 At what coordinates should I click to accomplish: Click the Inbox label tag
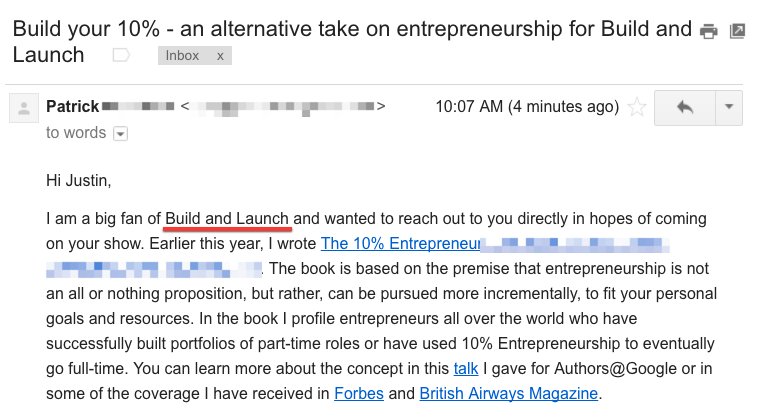(182, 56)
